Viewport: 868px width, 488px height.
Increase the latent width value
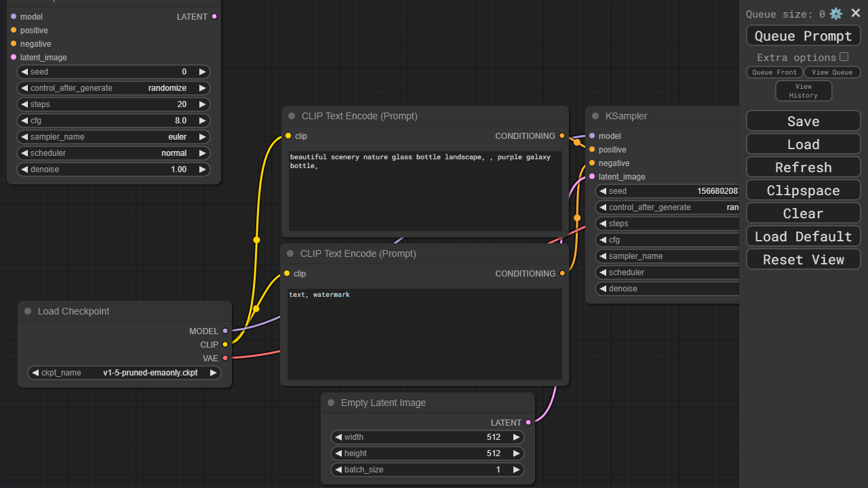click(516, 437)
